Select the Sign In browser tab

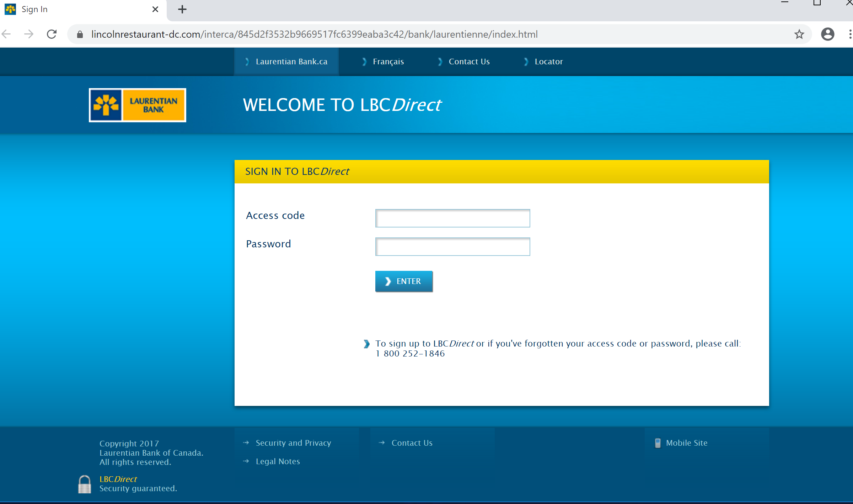click(83, 9)
